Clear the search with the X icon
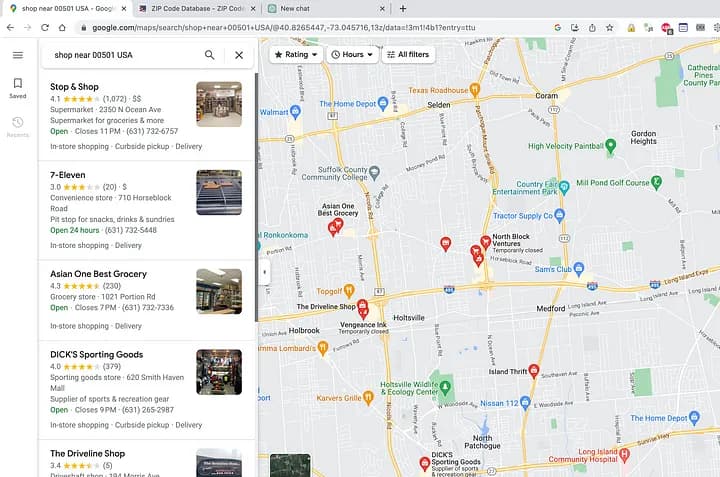Viewport: 720px width, 477px height. [239, 55]
